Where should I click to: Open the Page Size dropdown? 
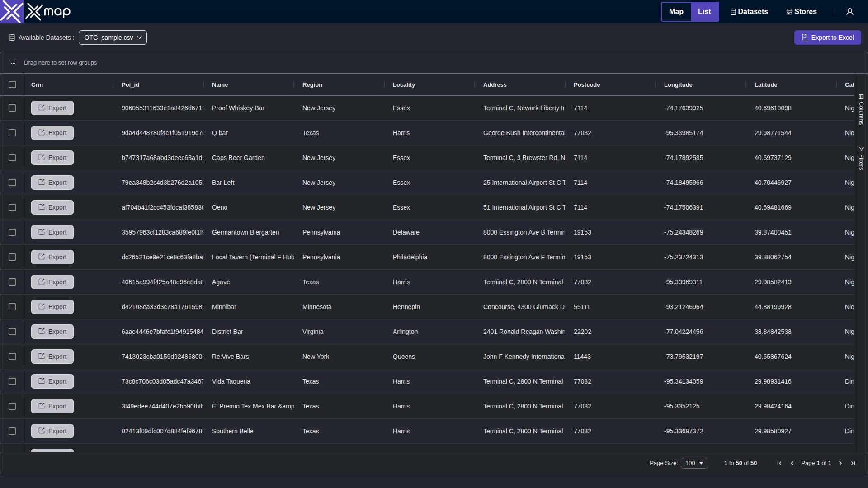point(694,463)
